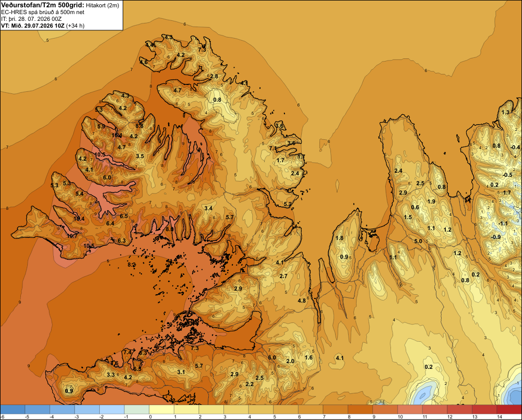
Task: Click the EC-HRES forecast description line
Action: (43, 12)
